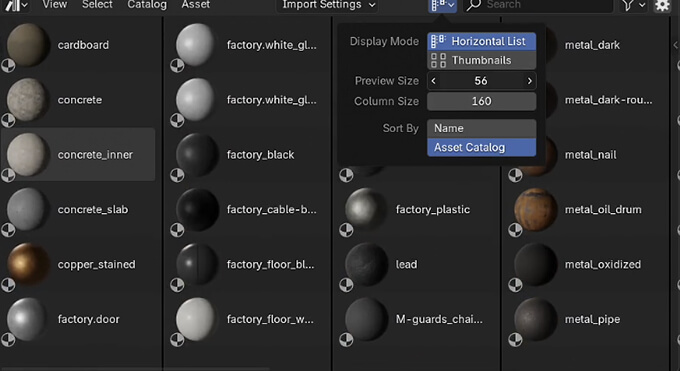Click the metal_nail asset name

590,155
